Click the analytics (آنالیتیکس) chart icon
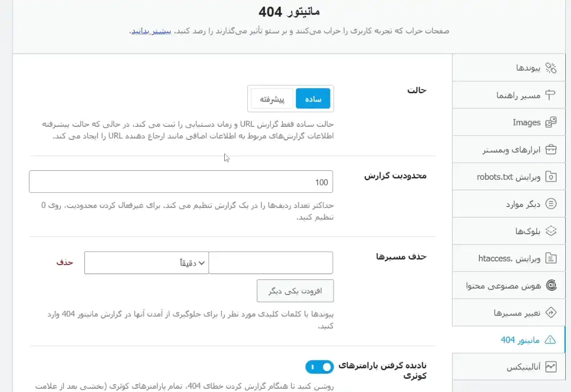Image resolution: width=571 pixels, height=392 pixels. click(x=551, y=367)
